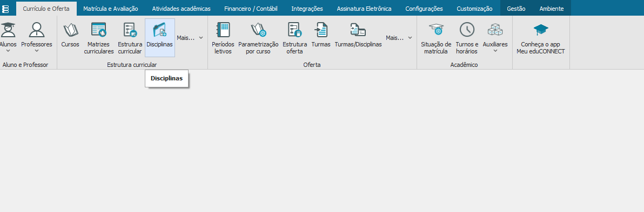
Task: Open Estrutura curricular icon
Action: tap(130, 30)
